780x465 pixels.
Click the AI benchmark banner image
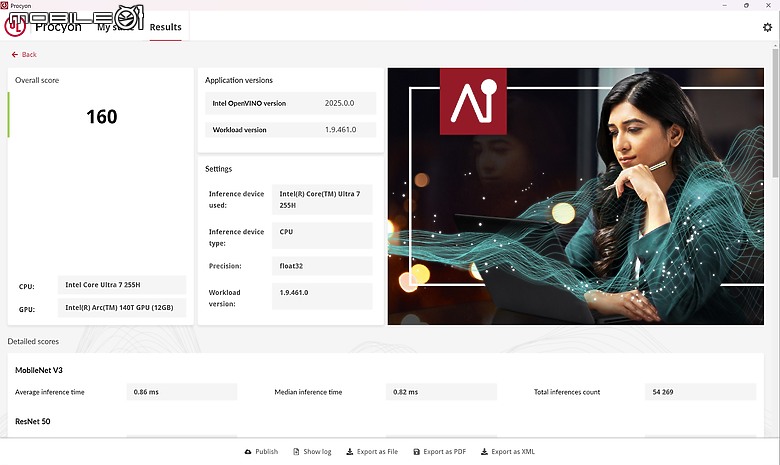(576, 196)
